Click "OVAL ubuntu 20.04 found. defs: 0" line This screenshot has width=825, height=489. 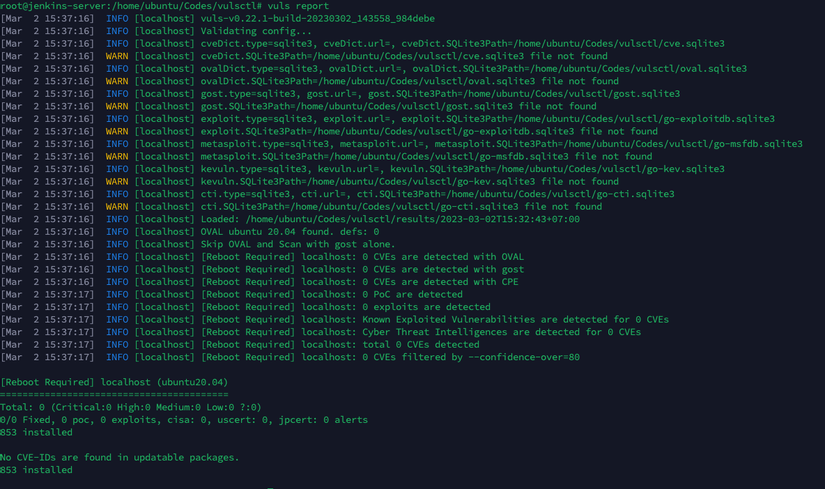coord(290,231)
